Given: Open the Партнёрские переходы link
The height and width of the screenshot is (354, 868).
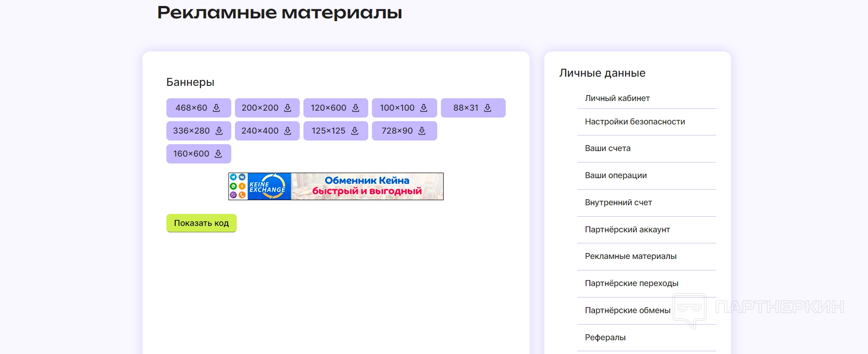Looking at the screenshot, I should click(632, 283).
